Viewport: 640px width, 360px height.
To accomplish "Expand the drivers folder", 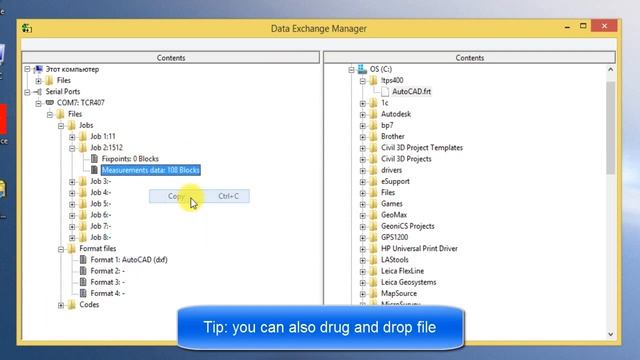I will [362, 171].
